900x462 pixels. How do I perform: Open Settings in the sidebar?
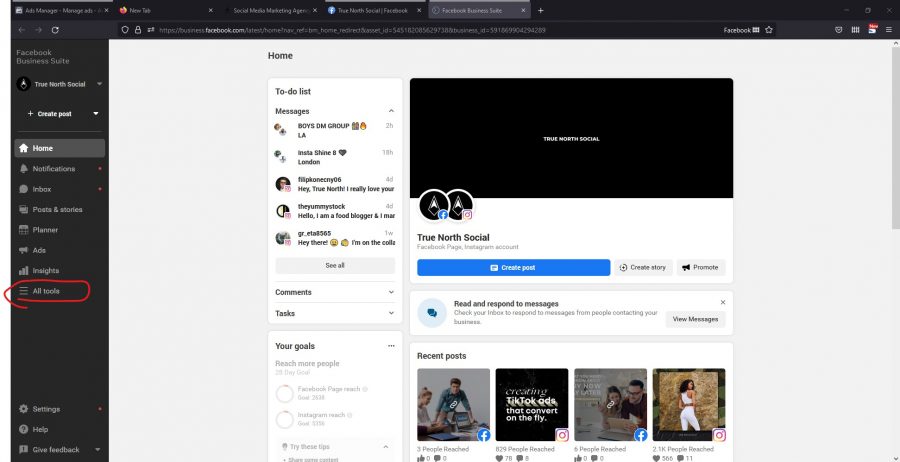46,409
